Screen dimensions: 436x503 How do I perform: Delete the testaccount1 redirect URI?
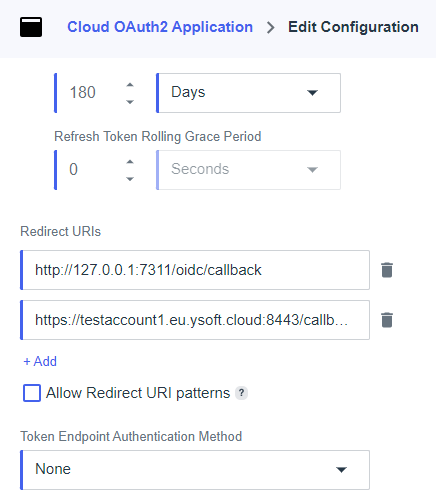click(387, 320)
